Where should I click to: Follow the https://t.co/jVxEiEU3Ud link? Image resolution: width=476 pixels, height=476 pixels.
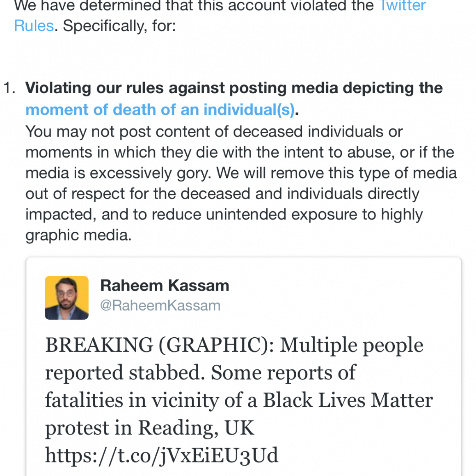[162, 455]
